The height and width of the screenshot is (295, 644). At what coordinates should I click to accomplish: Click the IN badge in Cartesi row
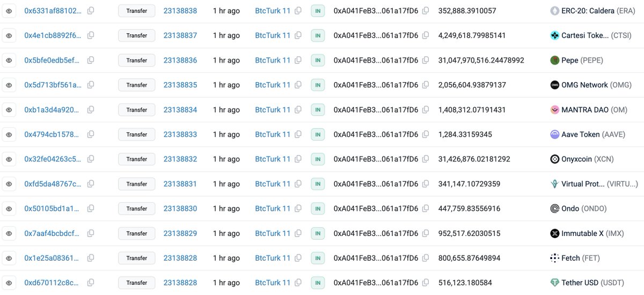point(318,35)
